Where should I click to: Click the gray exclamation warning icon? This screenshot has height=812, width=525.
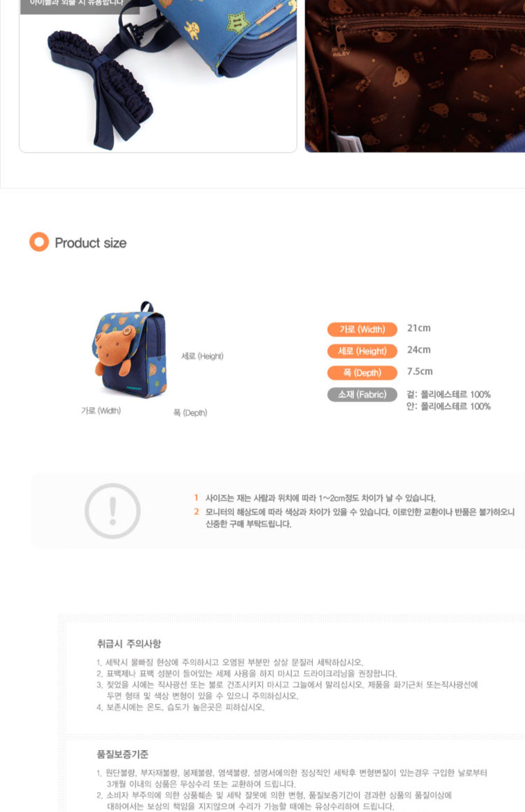coord(112,511)
